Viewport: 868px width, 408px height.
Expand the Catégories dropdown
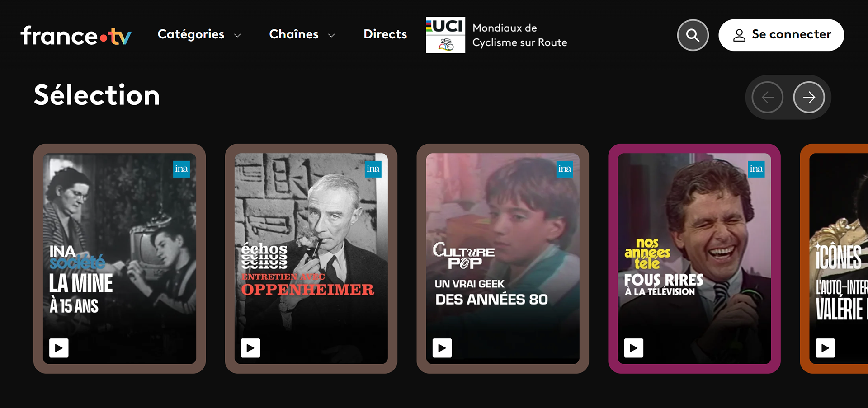(199, 34)
